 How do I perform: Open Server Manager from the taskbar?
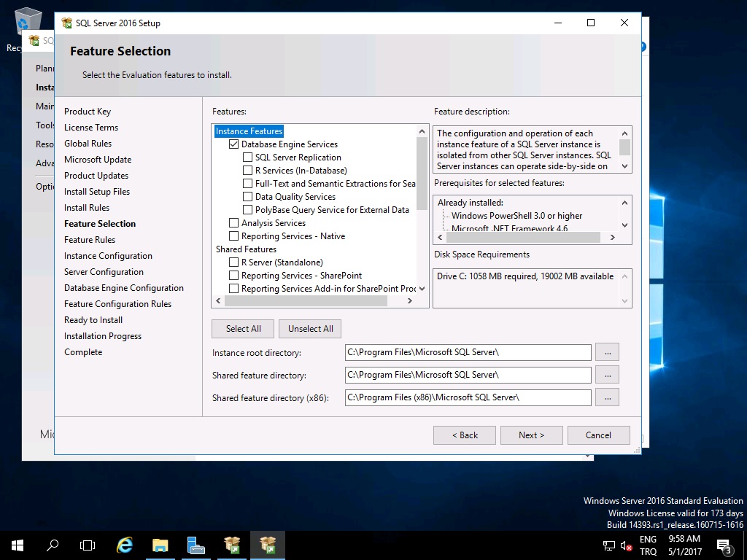coord(196,545)
